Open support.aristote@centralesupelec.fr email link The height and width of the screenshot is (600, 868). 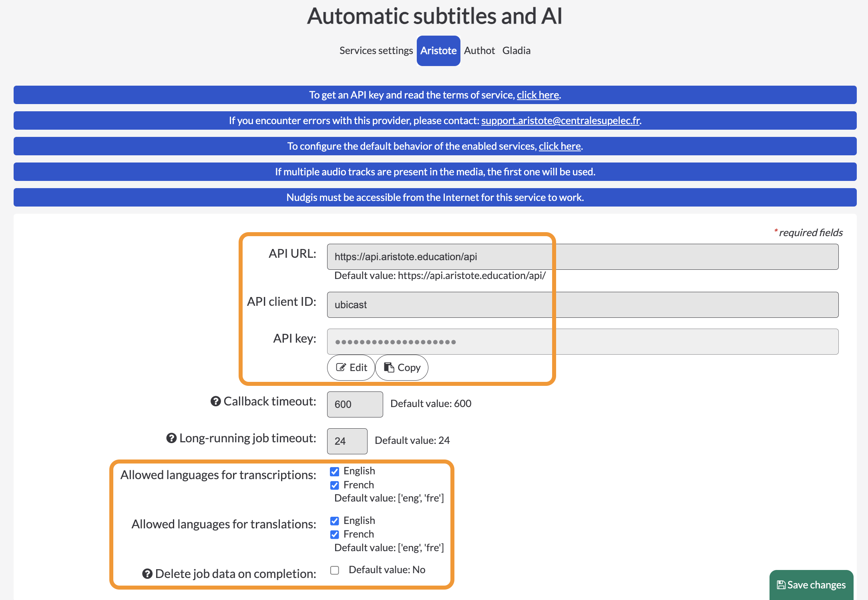(561, 120)
